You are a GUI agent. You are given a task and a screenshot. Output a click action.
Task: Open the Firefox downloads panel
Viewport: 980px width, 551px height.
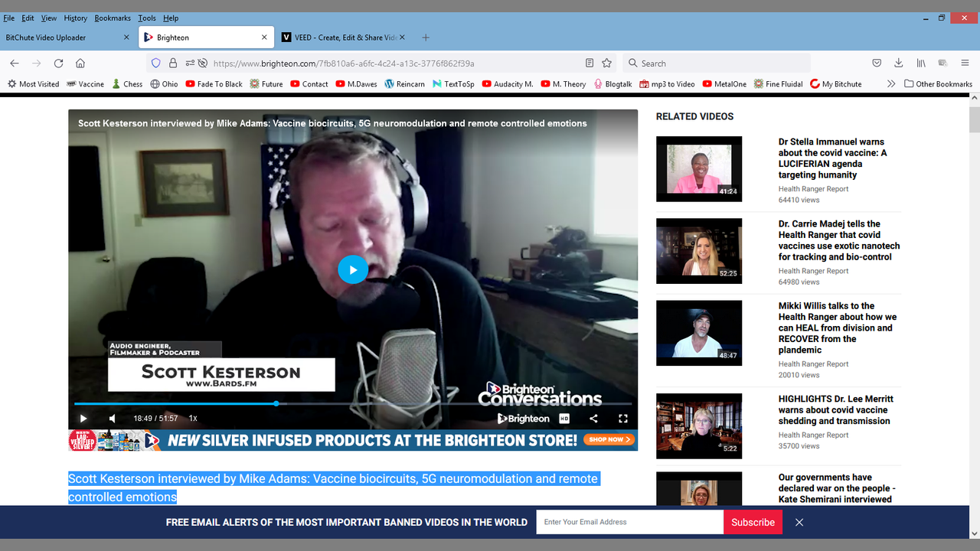(899, 64)
